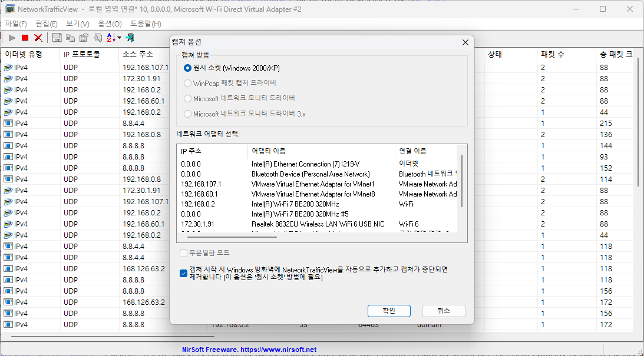Viewport: 644px width, 356px height.
Task: Select the raw socket (Windows 2000/XP) radio button
Action: click(188, 68)
